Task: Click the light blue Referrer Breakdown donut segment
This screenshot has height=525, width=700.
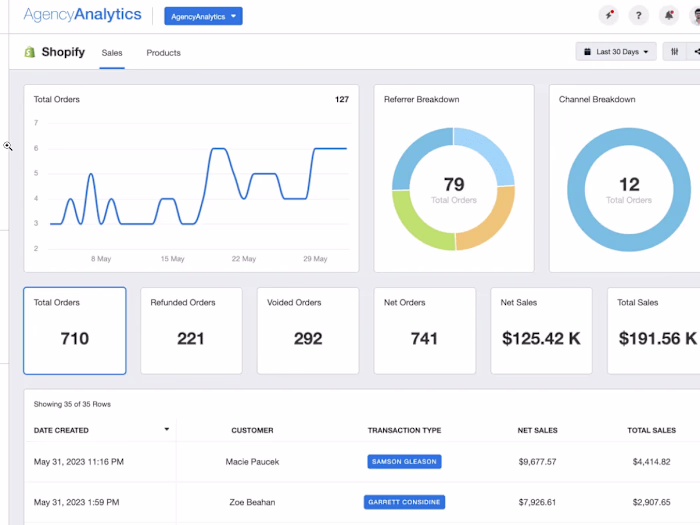Action: (x=492, y=150)
